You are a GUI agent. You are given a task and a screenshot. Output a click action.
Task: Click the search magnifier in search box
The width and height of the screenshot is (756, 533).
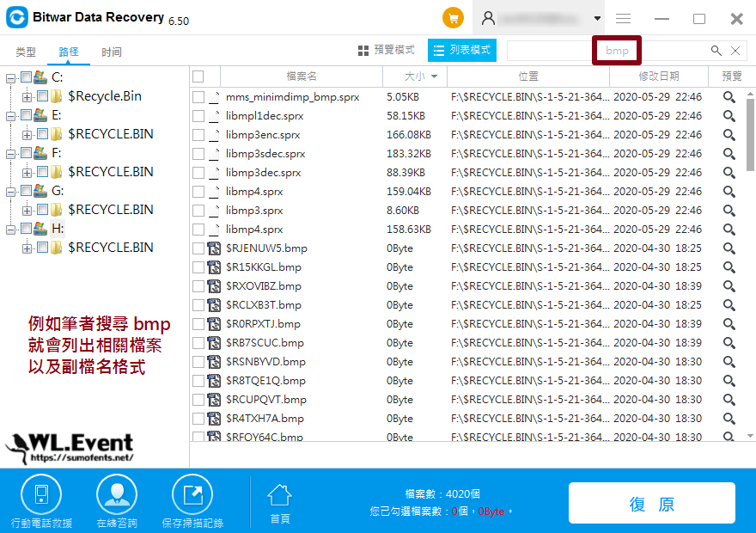click(x=716, y=50)
